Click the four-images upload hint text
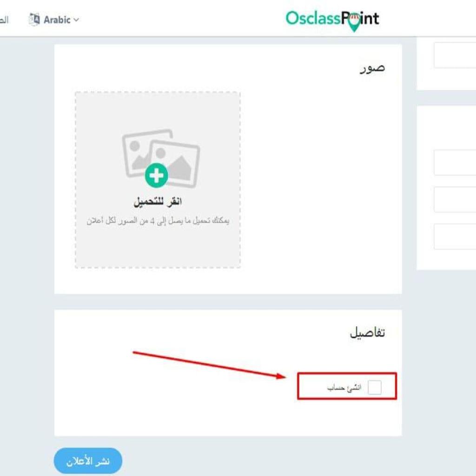Image resolution: width=476 pixels, height=476 pixels. click(x=158, y=221)
